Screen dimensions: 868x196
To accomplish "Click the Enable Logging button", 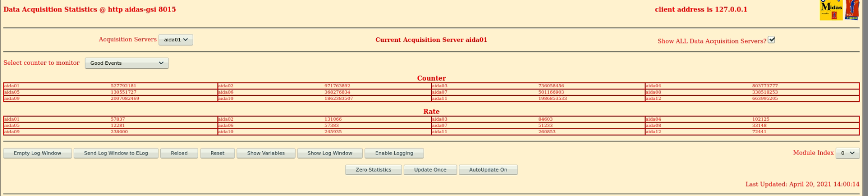I will point(394,153).
